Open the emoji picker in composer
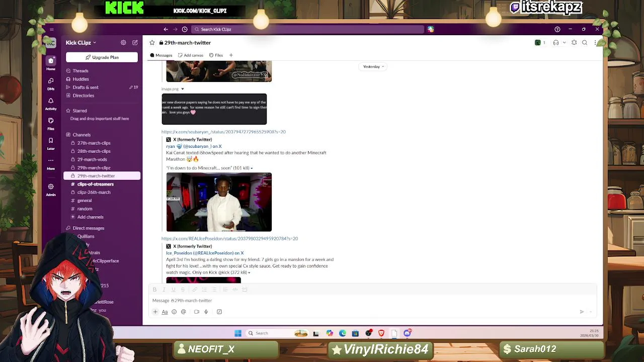This screenshot has height=362, width=644. pos(174,312)
